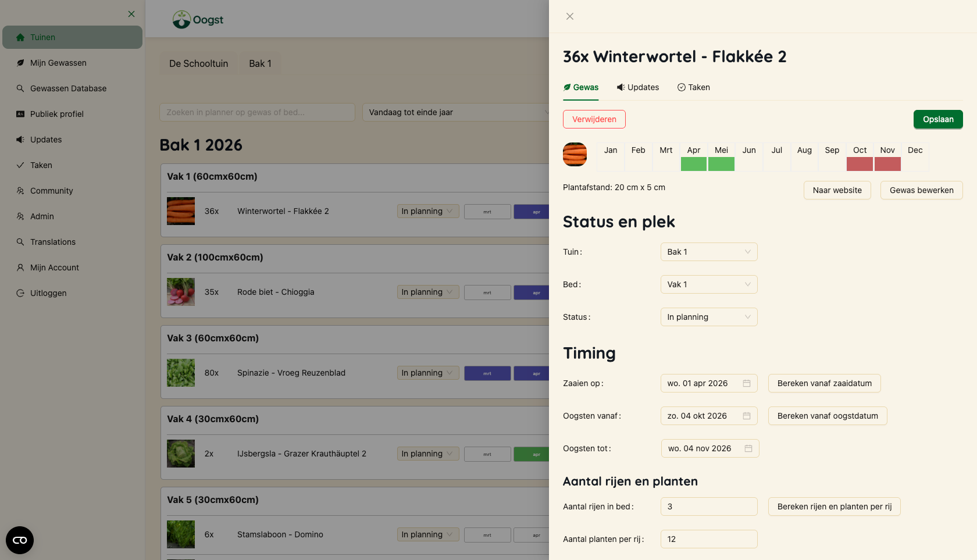Viewport: 977px width, 560px height.
Task: Click calendar icon in Oogsten tot field
Action: (x=748, y=448)
